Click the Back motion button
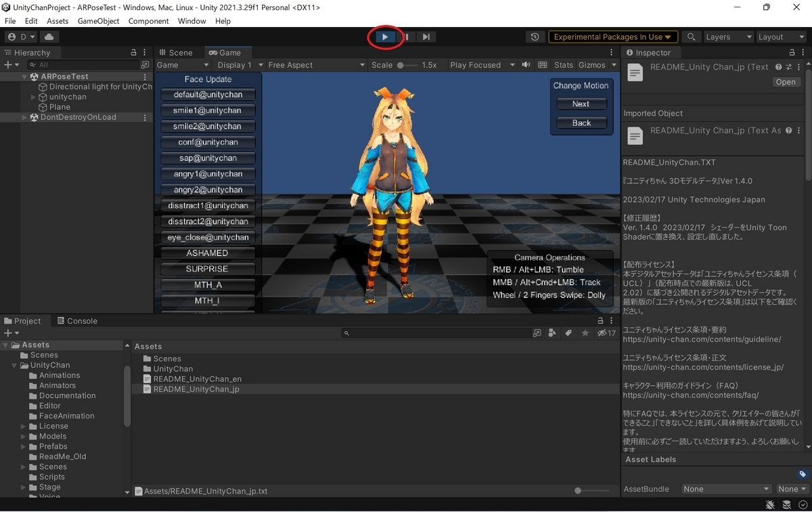This screenshot has height=512, width=812. [581, 123]
